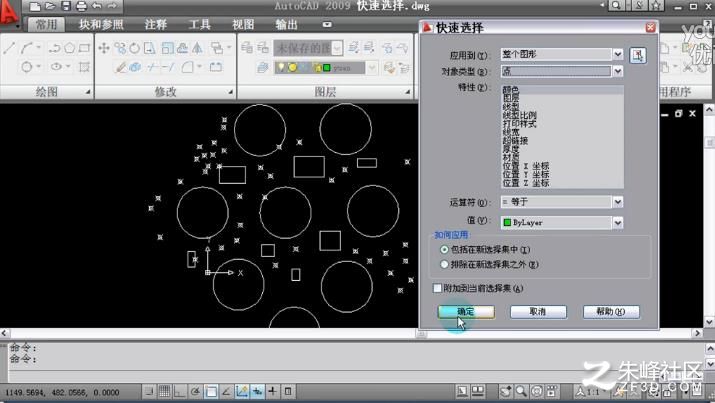
Task: Click the Print (plot) icon
Action: (x=81, y=6)
